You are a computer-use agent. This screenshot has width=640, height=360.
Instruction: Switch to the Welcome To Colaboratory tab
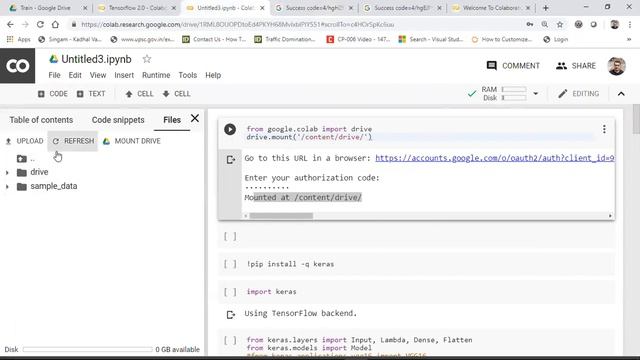tap(491, 8)
